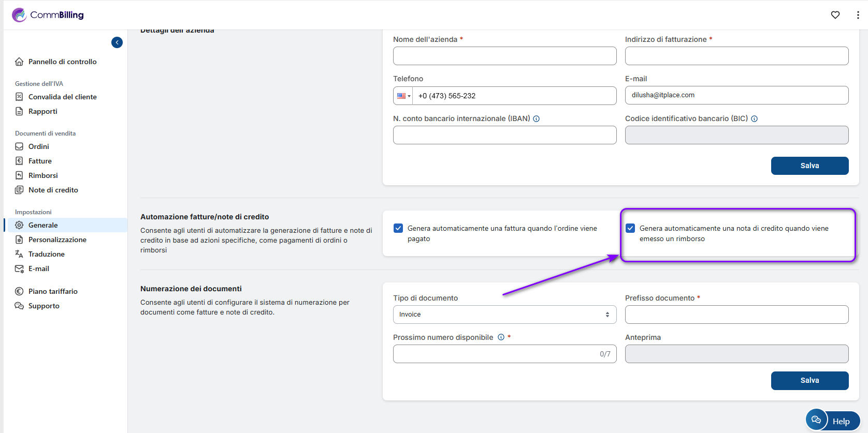The width and height of the screenshot is (868, 433).
Task: Open the Help chat widget
Action: coord(833,421)
